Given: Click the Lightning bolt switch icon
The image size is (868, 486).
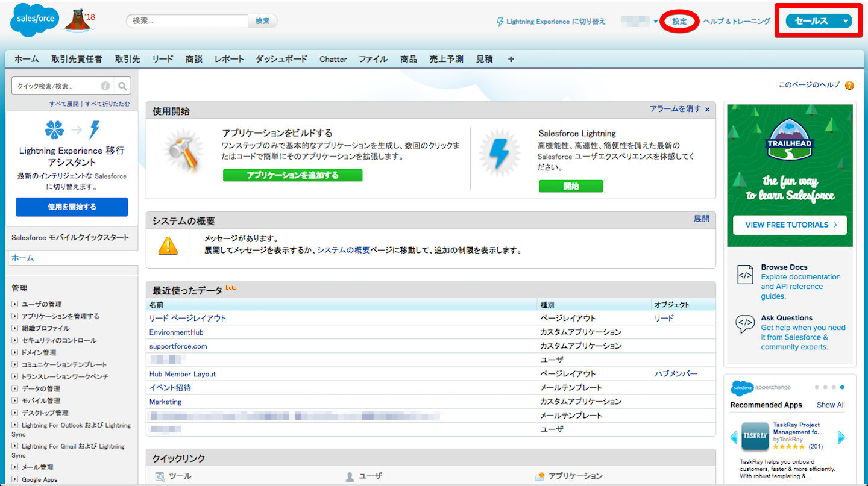Looking at the screenshot, I should pos(500,22).
